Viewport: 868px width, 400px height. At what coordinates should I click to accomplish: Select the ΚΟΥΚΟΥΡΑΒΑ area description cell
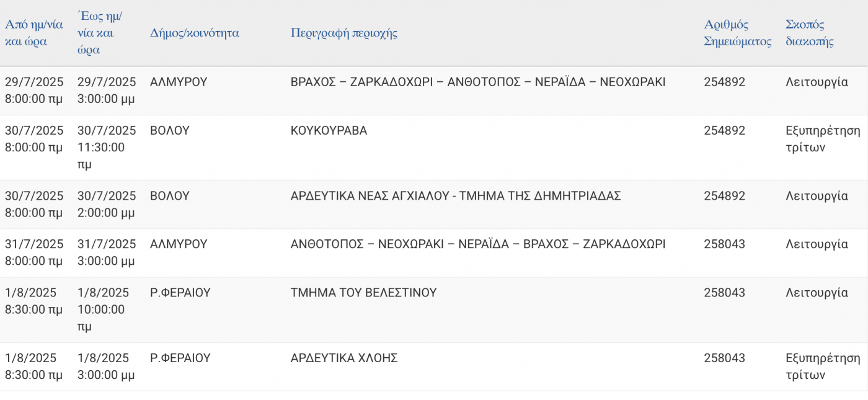click(329, 131)
